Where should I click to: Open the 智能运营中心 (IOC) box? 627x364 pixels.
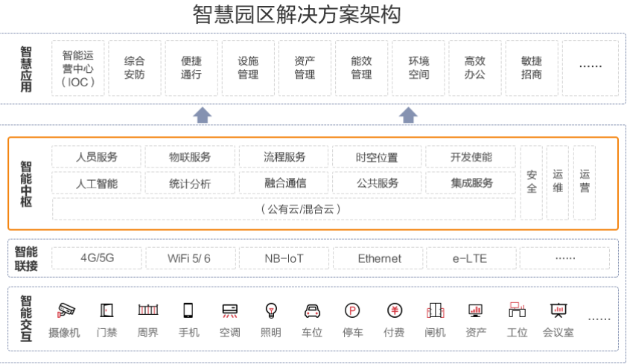tap(78, 68)
